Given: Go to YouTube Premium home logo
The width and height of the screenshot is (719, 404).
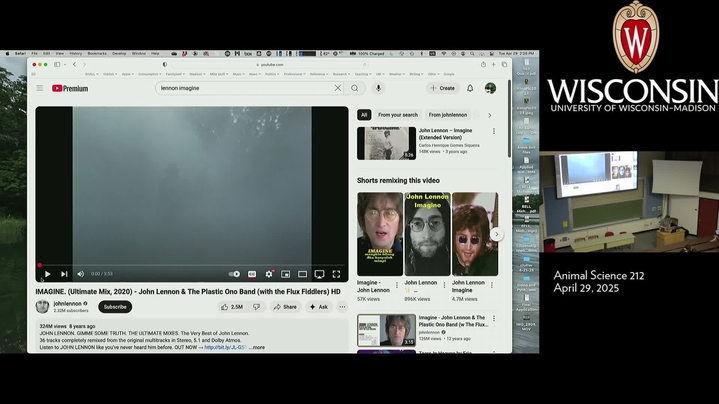Looking at the screenshot, I should (x=70, y=89).
